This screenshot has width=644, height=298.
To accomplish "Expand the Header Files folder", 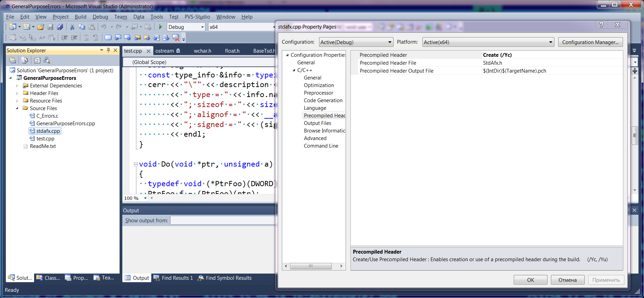I will point(17,93).
